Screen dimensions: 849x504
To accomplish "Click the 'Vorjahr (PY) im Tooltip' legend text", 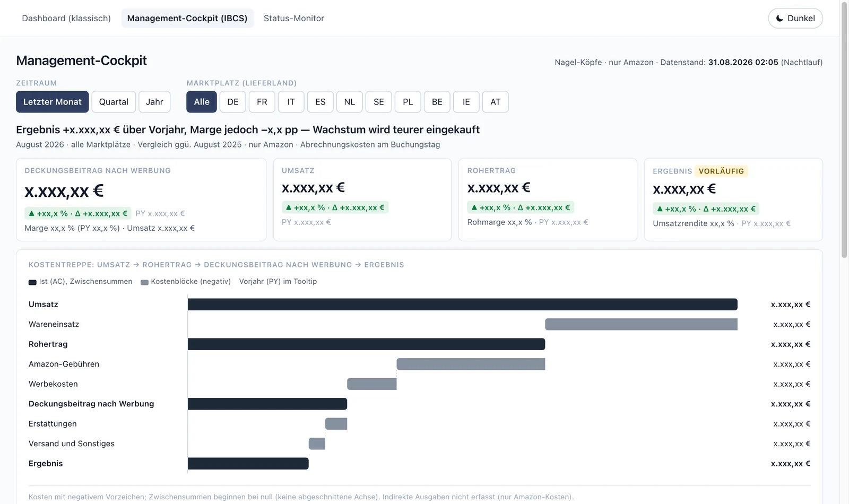I will [x=278, y=282].
